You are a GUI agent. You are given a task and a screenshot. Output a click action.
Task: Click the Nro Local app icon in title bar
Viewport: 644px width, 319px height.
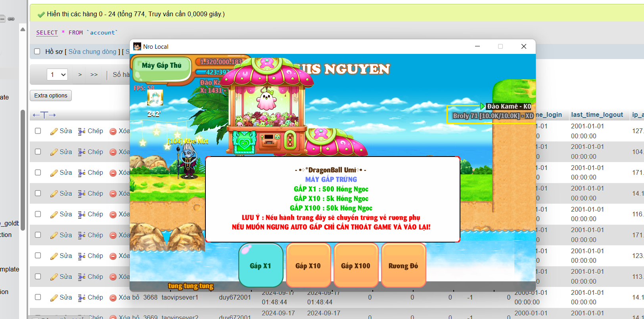pyautogui.click(x=137, y=47)
